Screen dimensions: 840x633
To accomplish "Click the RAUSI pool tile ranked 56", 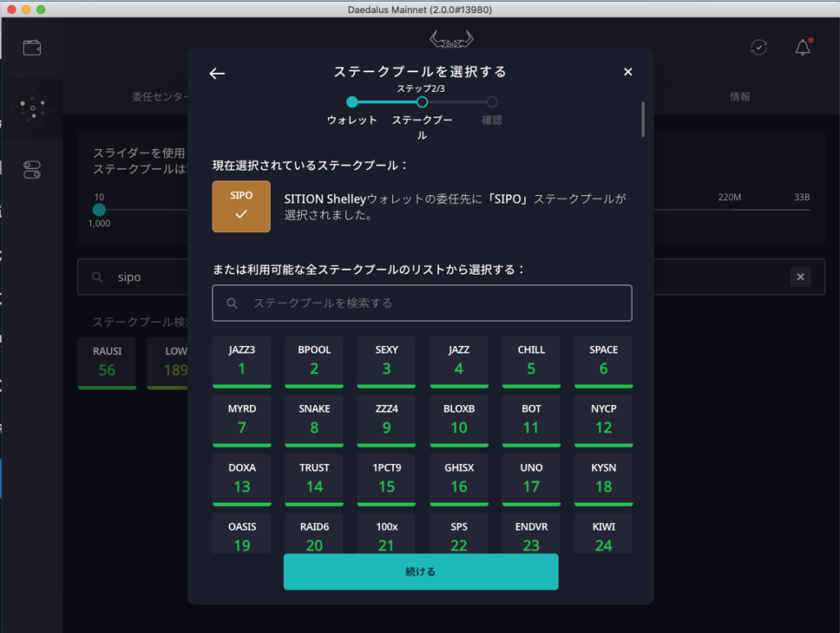I will [x=107, y=362].
